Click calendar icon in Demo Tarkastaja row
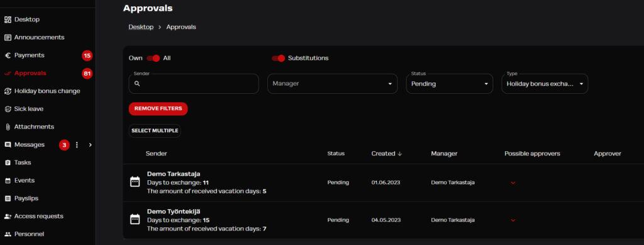The image size is (644, 245). pos(135,181)
